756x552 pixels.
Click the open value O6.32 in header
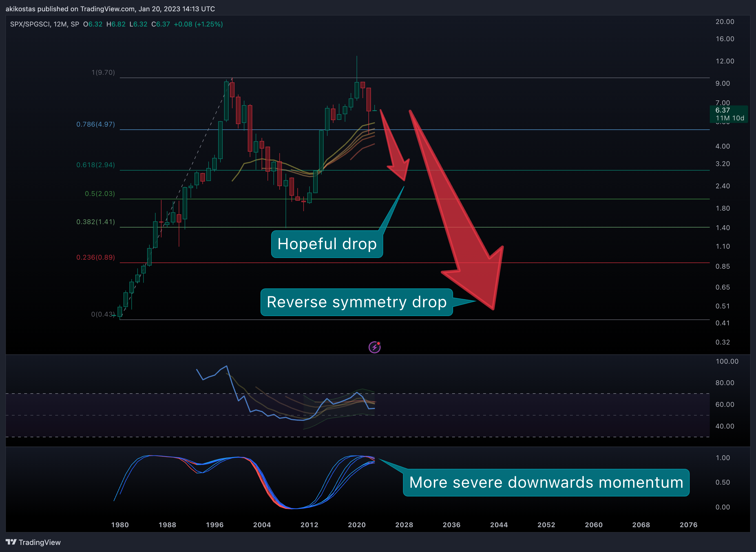coord(93,24)
